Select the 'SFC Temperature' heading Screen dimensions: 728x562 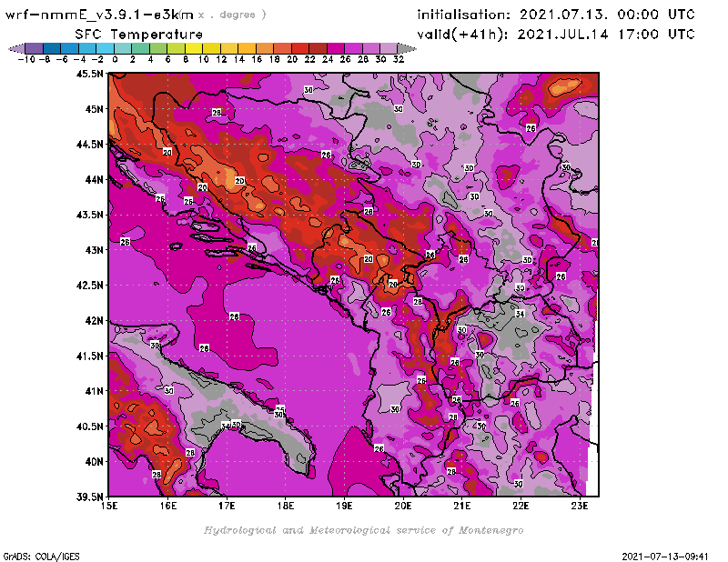139,35
